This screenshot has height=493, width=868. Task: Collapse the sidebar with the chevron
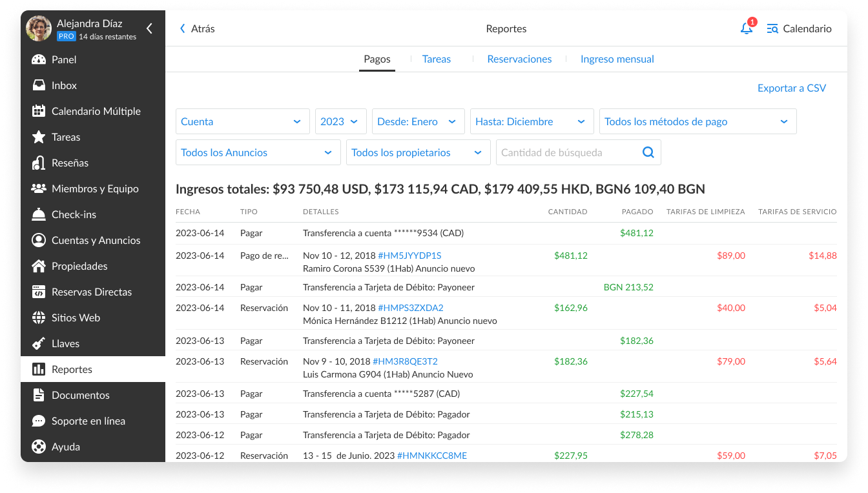149,28
